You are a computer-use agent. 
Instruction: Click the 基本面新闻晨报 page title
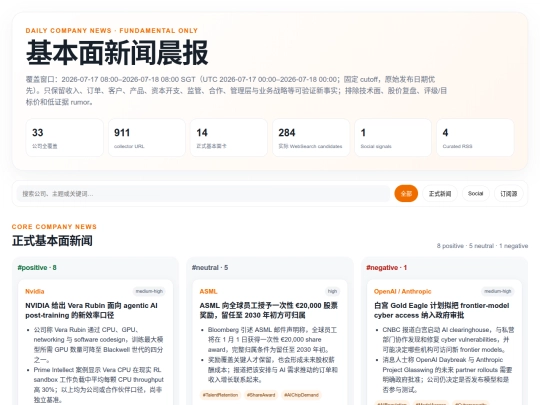[x=117, y=53]
